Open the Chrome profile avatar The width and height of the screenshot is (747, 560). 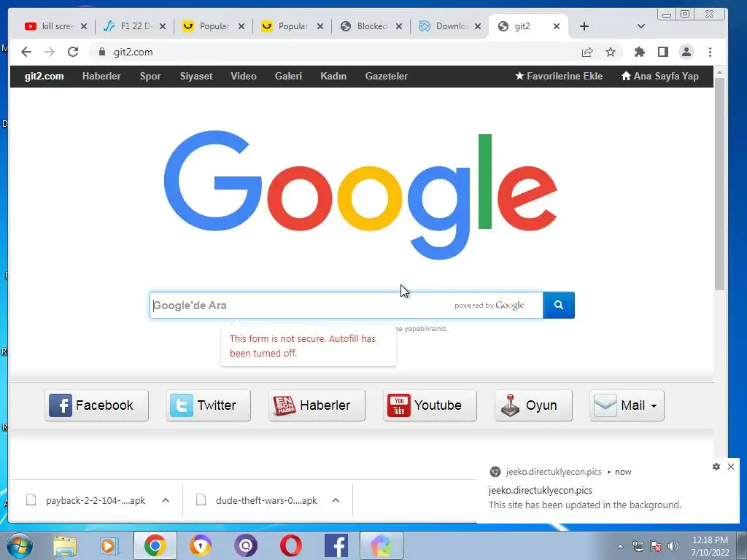(686, 52)
